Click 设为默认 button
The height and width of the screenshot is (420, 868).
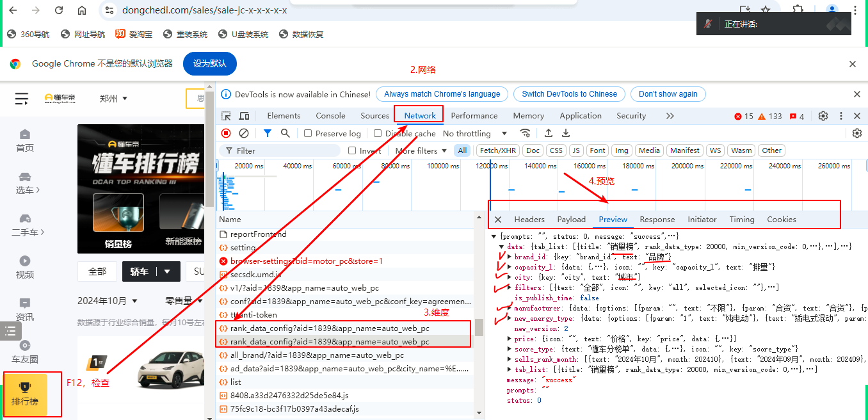[x=210, y=63]
